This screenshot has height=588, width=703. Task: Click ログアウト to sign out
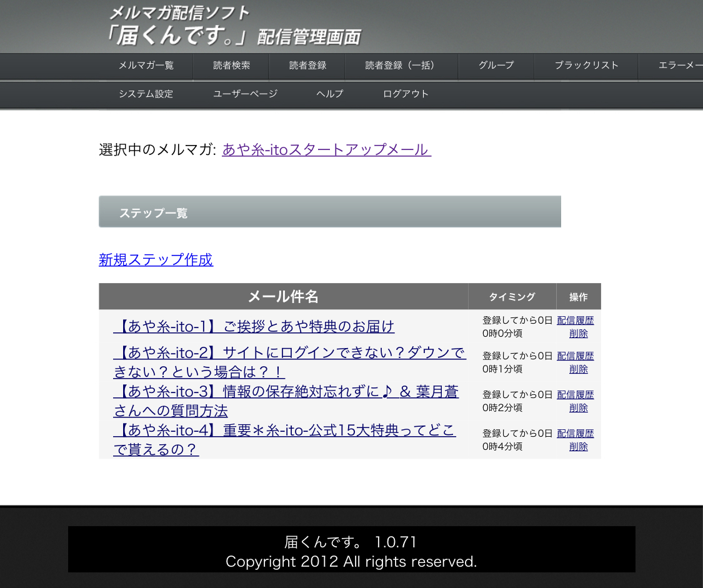click(x=406, y=94)
